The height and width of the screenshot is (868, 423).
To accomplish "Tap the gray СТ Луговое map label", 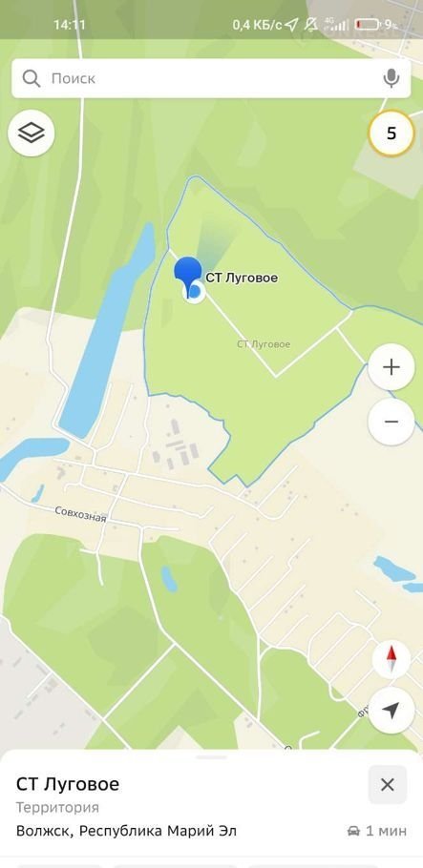I will coord(264,344).
